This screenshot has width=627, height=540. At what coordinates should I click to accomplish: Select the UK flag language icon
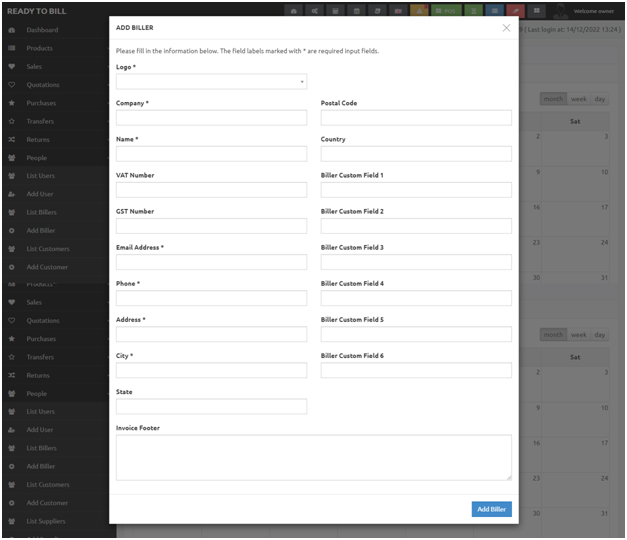(398, 11)
